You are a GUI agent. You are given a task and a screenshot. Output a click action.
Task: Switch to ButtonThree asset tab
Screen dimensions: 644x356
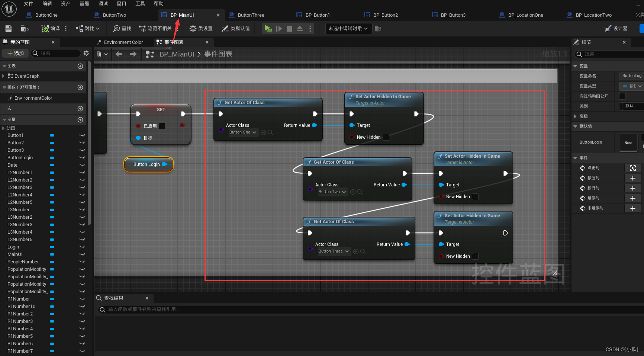tap(251, 15)
